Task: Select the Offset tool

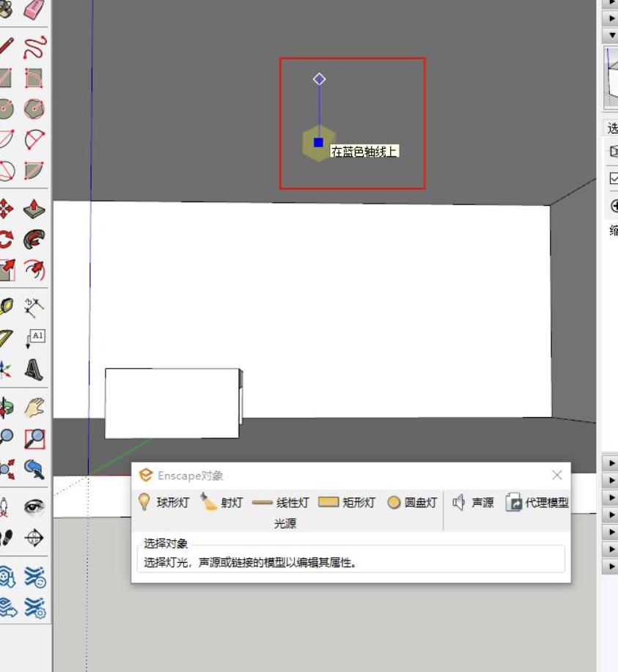Action: [x=34, y=270]
